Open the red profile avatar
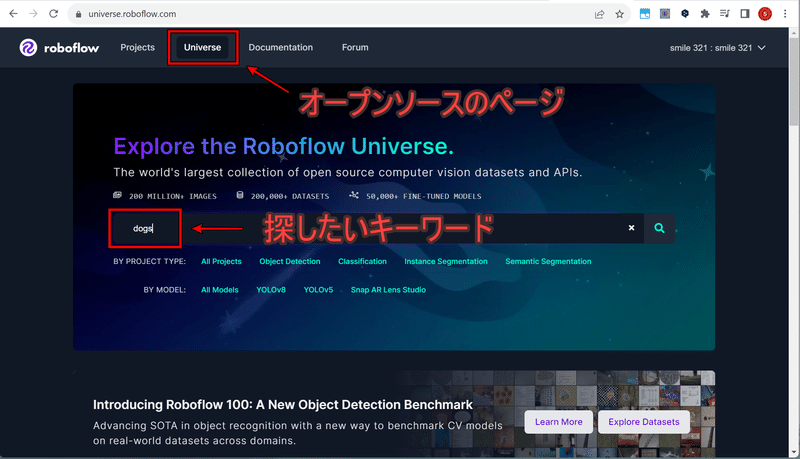Image resolution: width=800 pixels, height=459 pixels. click(x=765, y=14)
